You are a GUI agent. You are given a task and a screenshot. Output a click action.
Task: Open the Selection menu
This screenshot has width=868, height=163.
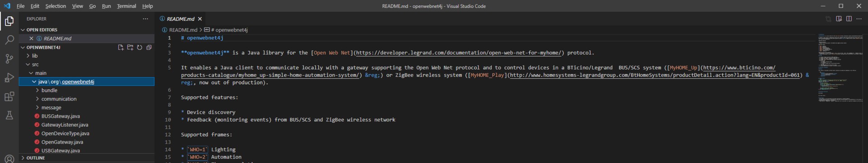click(x=56, y=6)
